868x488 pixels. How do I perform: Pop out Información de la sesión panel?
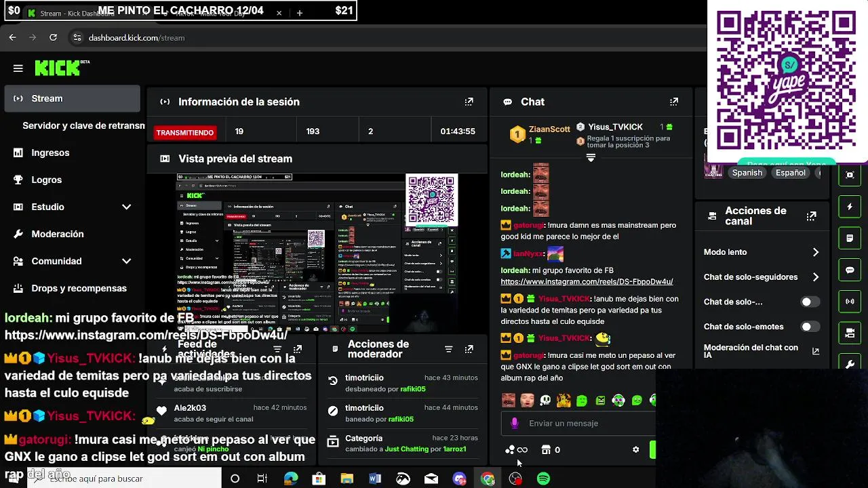pos(469,102)
